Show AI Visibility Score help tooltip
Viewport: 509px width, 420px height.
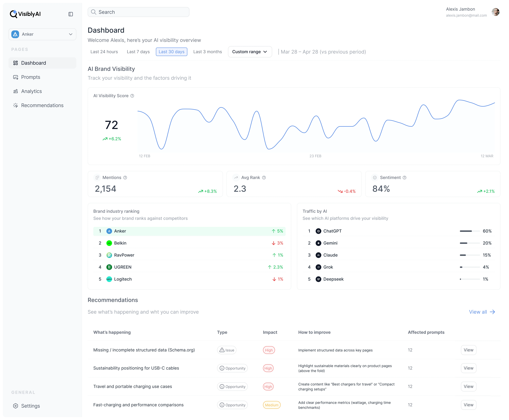[132, 96]
